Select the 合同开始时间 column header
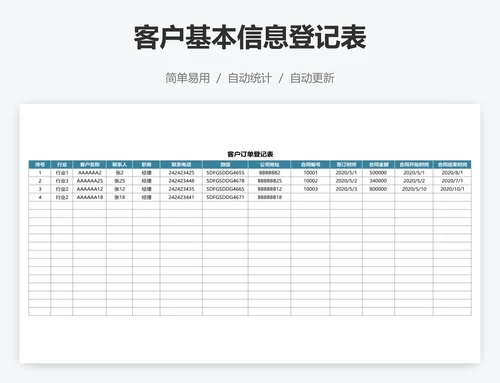The image size is (500, 383). pyautogui.click(x=414, y=164)
